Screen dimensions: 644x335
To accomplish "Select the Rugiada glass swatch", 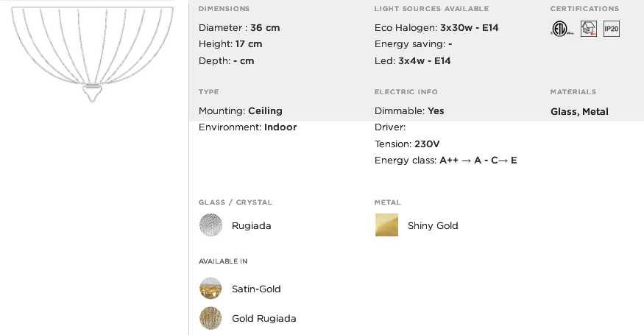I will tap(210, 225).
